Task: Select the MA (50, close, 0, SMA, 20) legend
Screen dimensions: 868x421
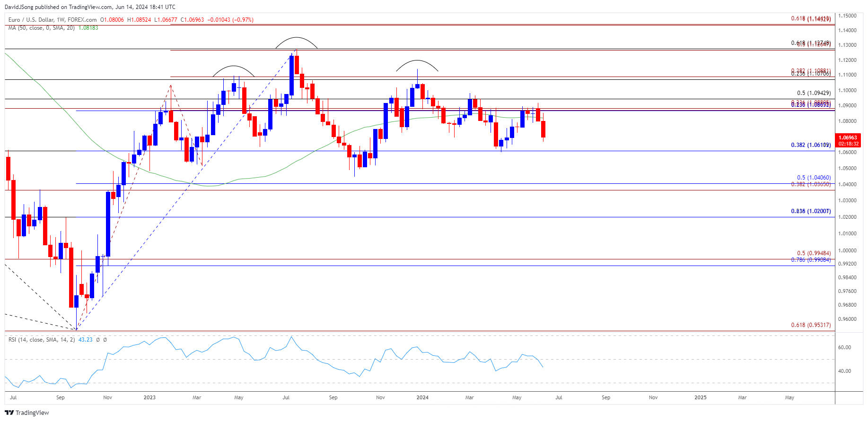Action: click(42, 28)
